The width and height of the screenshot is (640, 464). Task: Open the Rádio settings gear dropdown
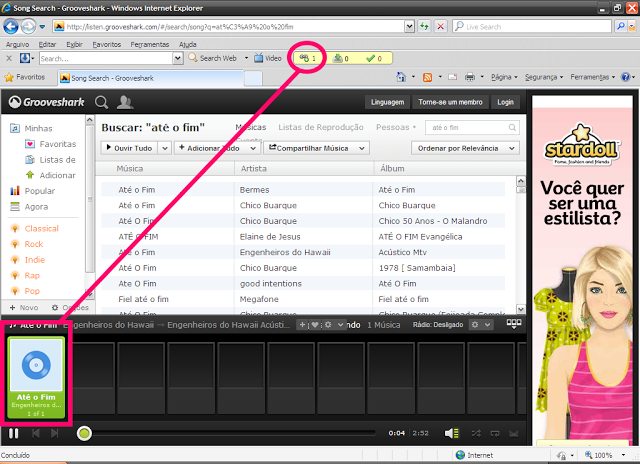click(x=480, y=325)
